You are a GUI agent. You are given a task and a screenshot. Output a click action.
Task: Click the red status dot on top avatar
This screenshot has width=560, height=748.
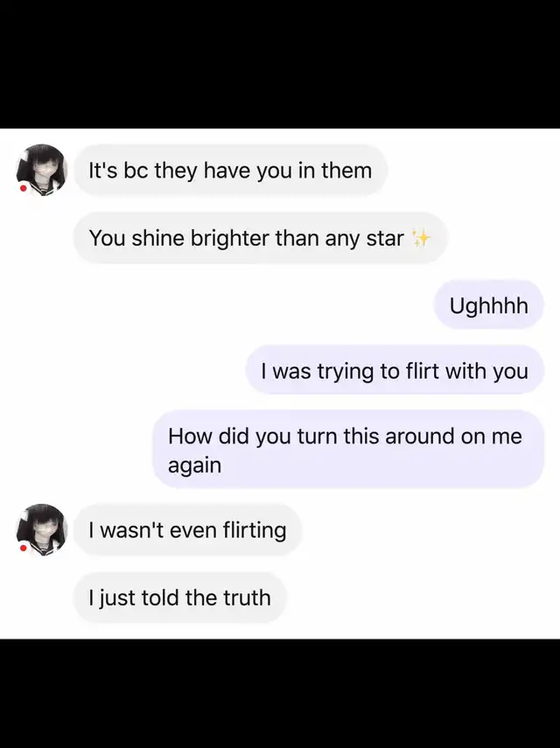tap(23, 188)
